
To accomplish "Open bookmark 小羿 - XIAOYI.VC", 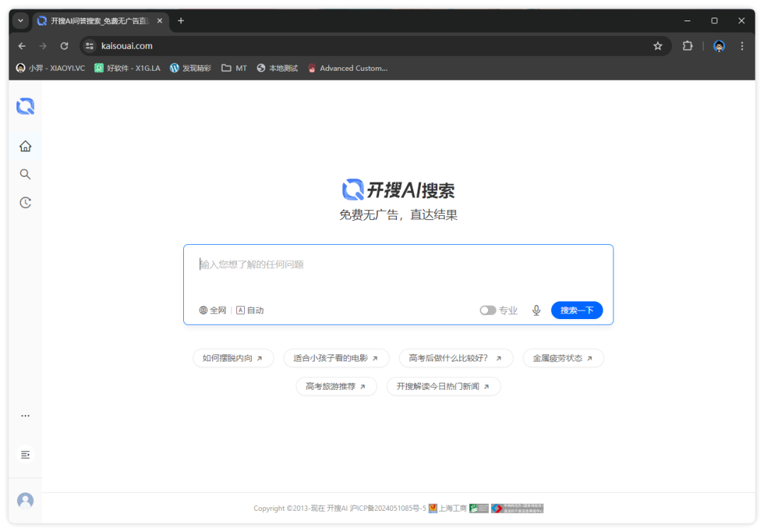I will (51, 68).
